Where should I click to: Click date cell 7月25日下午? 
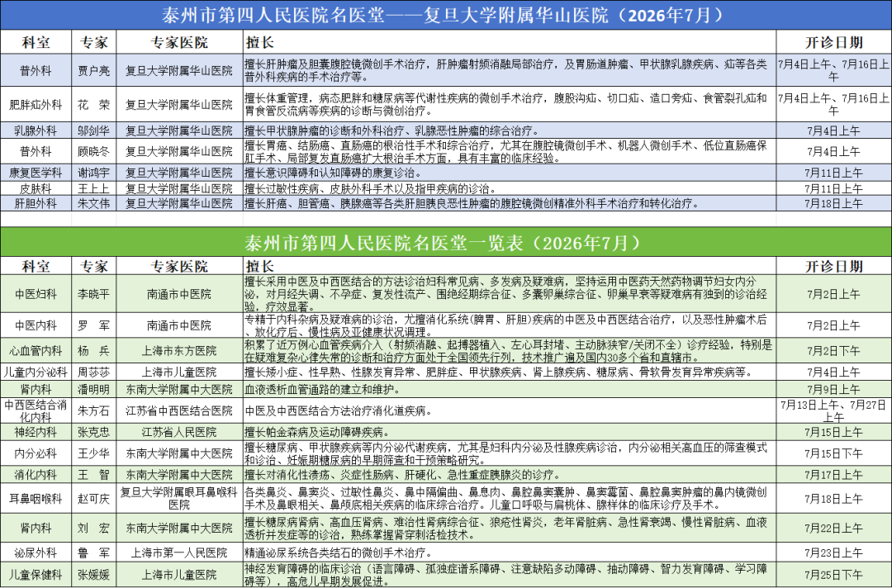coord(833,574)
